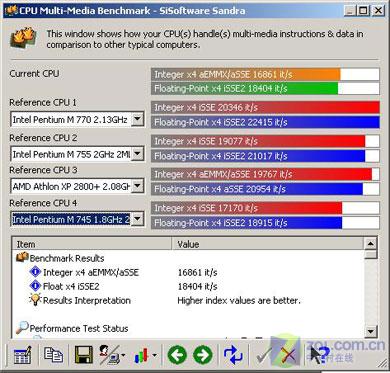
Task: Go back with the green left arrow
Action: (x=177, y=355)
